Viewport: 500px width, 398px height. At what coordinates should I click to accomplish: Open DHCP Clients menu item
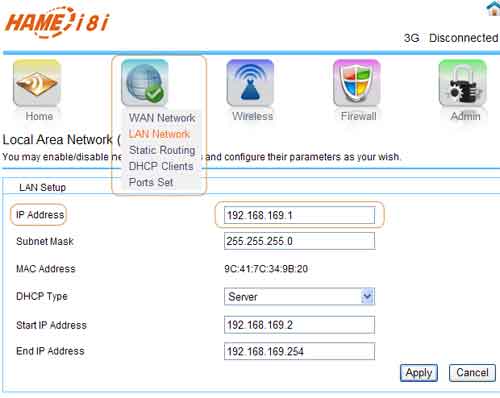pos(161,166)
